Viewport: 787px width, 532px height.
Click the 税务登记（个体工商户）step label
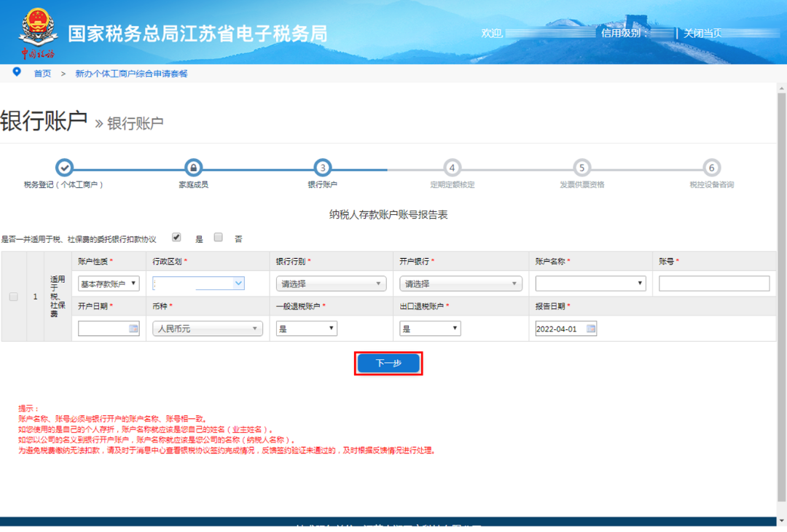pyautogui.click(x=63, y=184)
